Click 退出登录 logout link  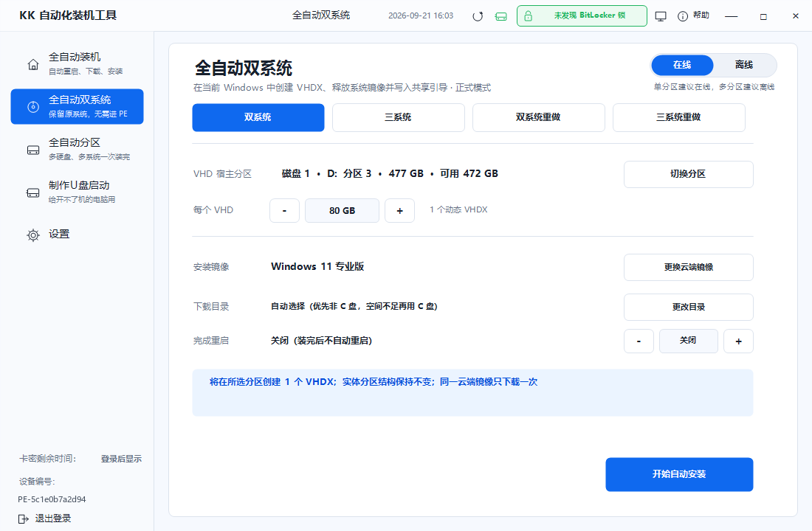[x=53, y=518]
